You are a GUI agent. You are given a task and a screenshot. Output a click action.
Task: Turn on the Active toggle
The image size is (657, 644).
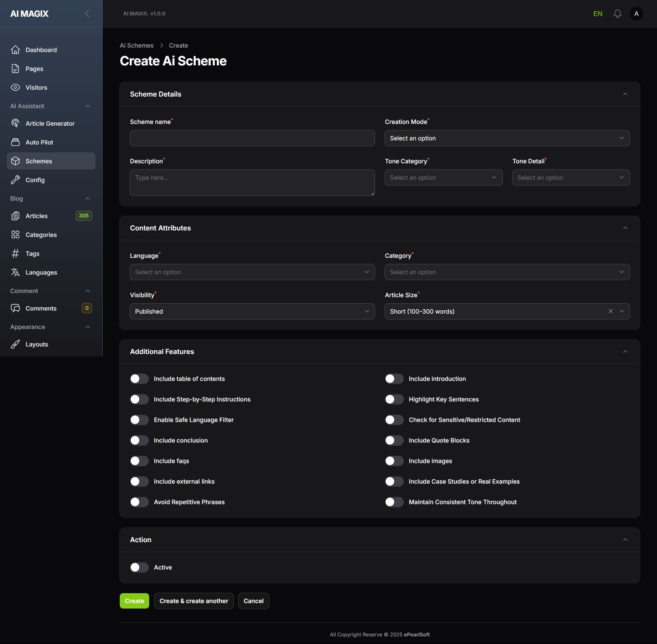(139, 567)
